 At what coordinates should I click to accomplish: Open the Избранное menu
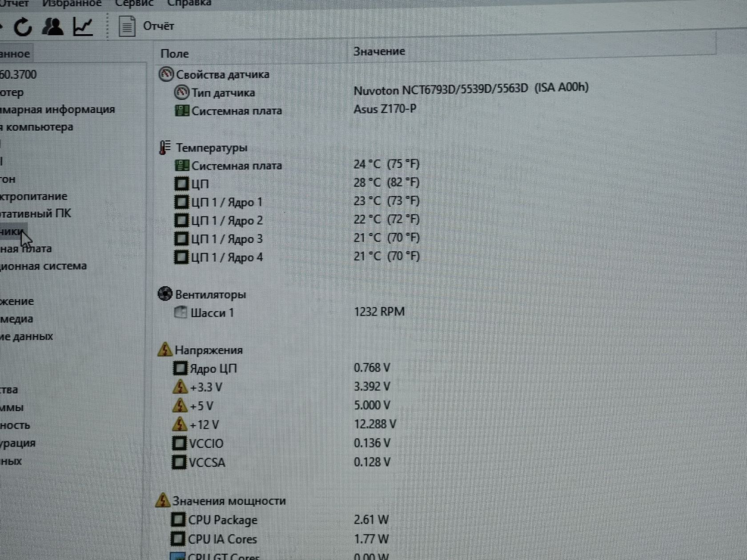pos(72,3)
